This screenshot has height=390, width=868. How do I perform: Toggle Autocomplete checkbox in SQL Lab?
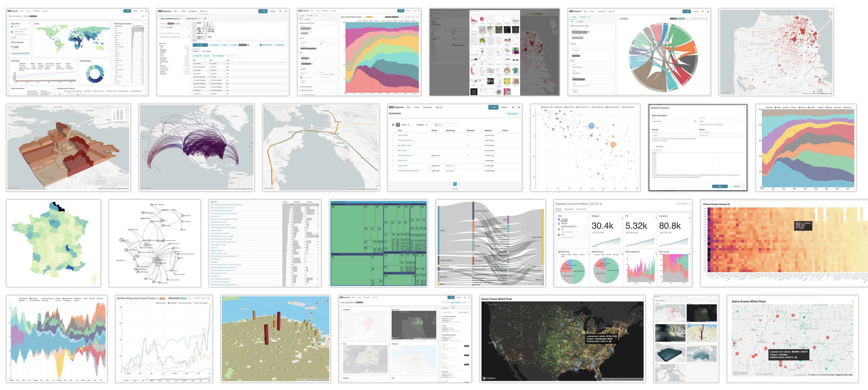pos(261,45)
